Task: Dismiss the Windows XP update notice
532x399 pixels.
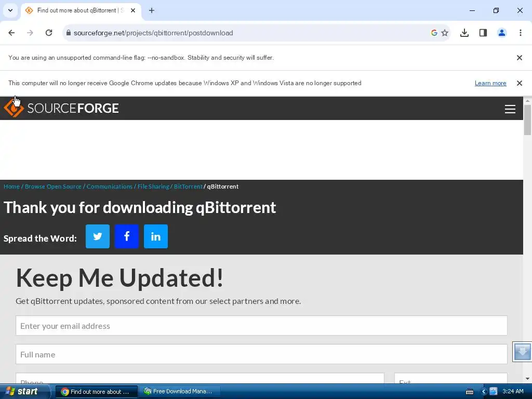Action: (520, 83)
